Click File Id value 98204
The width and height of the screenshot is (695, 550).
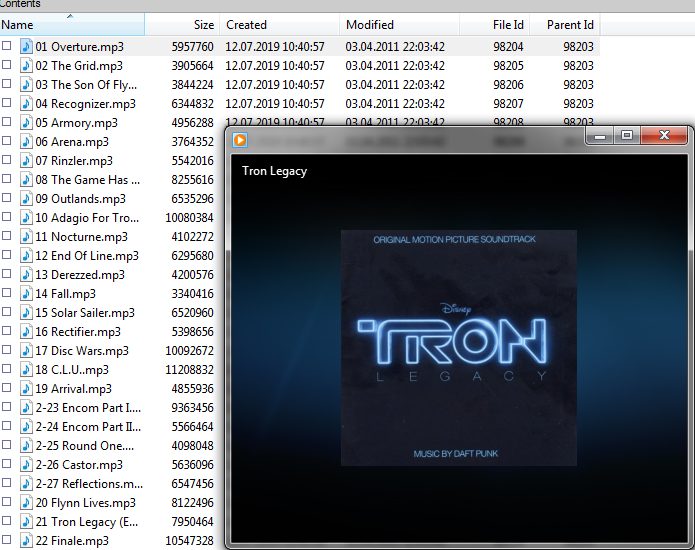pos(508,47)
